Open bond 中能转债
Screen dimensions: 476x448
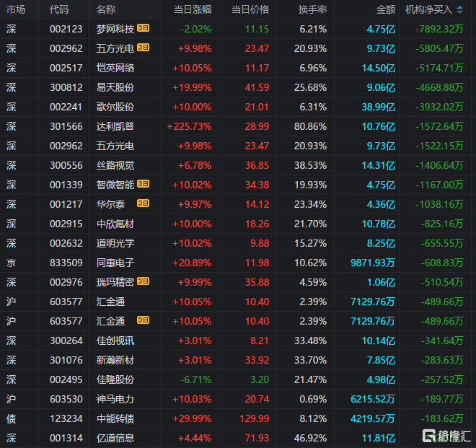[x=115, y=418]
